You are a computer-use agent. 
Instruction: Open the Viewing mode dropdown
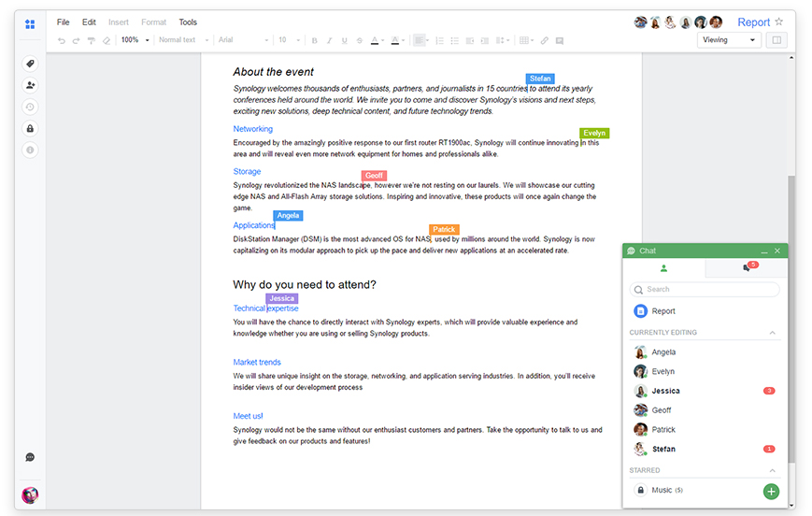(x=729, y=40)
